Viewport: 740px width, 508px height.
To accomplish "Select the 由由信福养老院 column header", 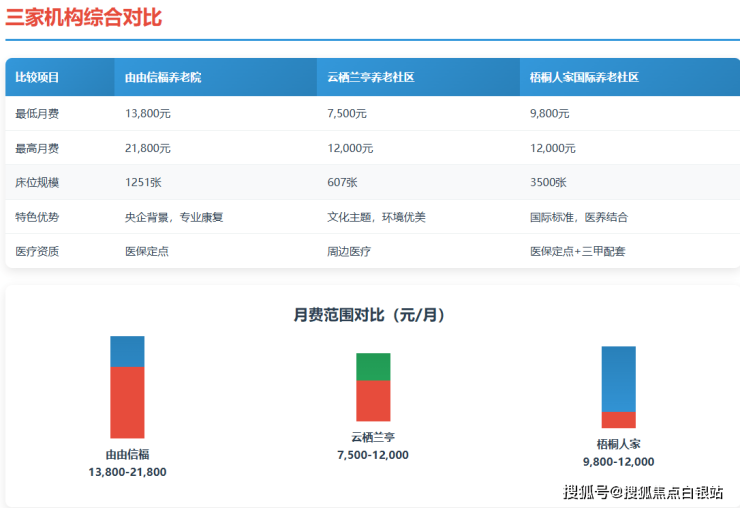I will (x=163, y=77).
